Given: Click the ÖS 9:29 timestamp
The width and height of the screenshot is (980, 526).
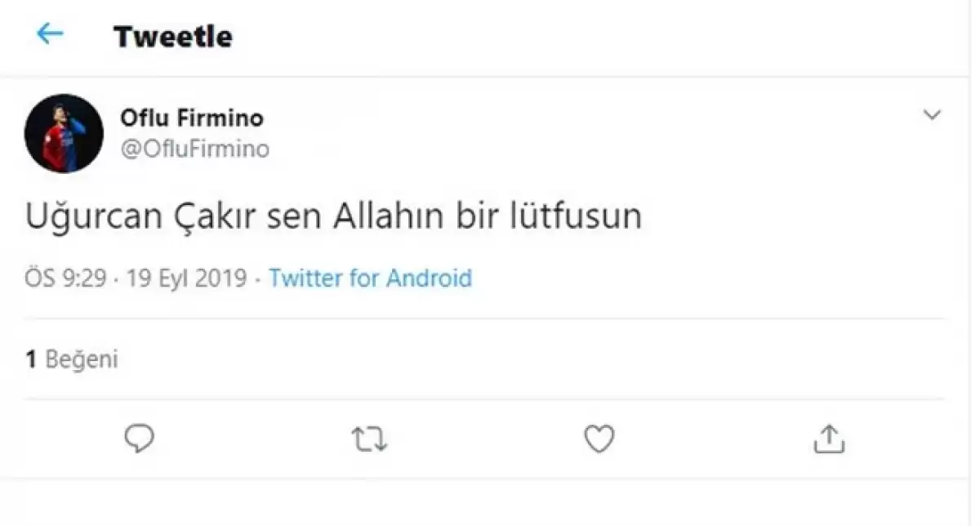Looking at the screenshot, I should click(66, 279).
